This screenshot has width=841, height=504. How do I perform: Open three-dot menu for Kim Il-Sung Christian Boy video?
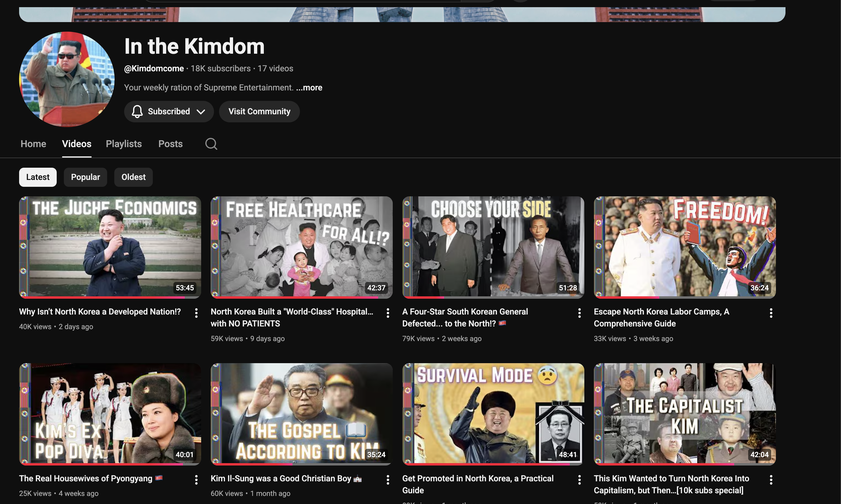[388, 480]
